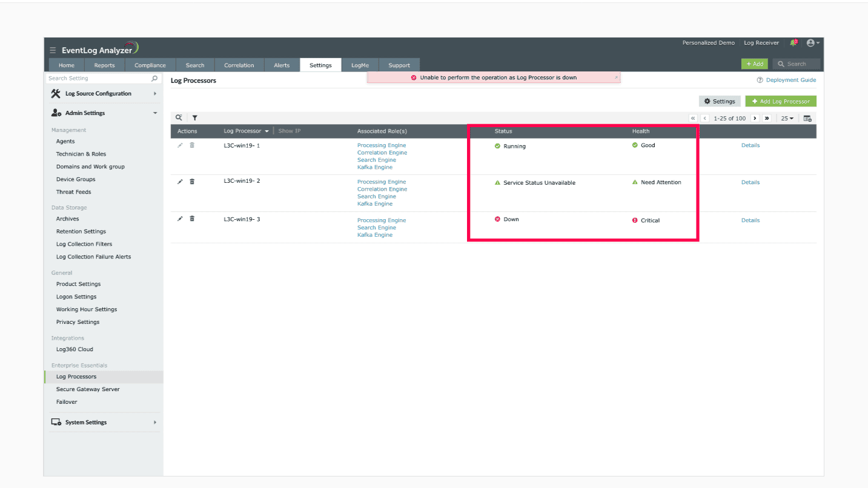Open the Correlation tab
868x488 pixels.
239,65
